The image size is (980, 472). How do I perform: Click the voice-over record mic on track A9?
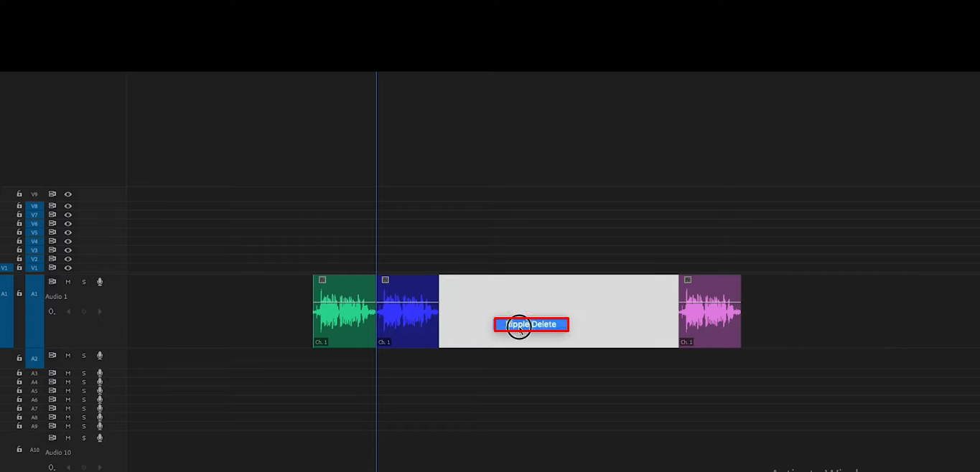100,425
